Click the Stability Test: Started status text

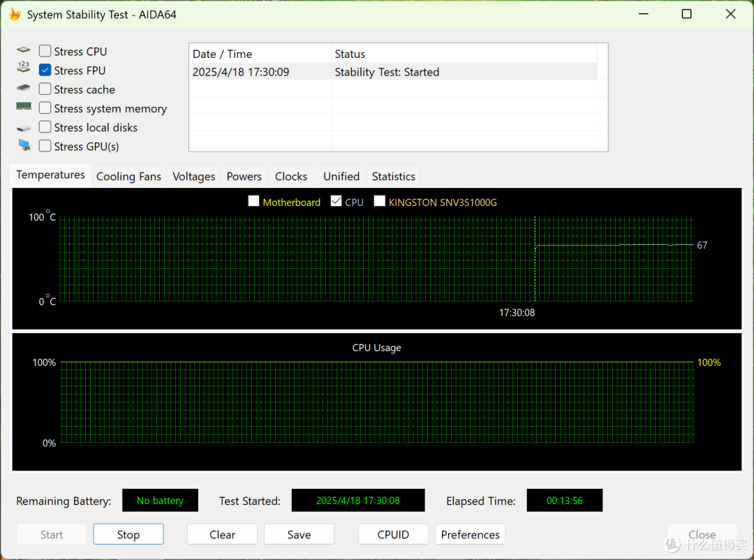pyautogui.click(x=387, y=72)
